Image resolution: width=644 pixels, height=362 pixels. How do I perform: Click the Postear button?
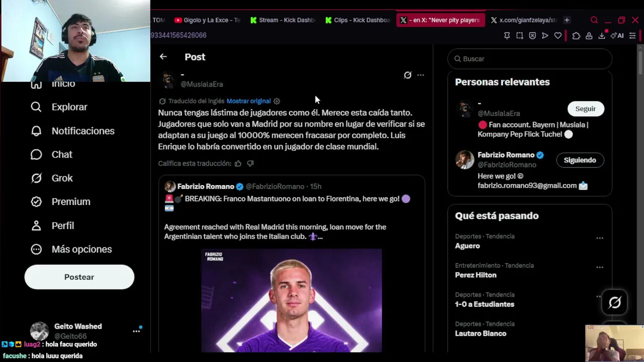tap(79, 277)
